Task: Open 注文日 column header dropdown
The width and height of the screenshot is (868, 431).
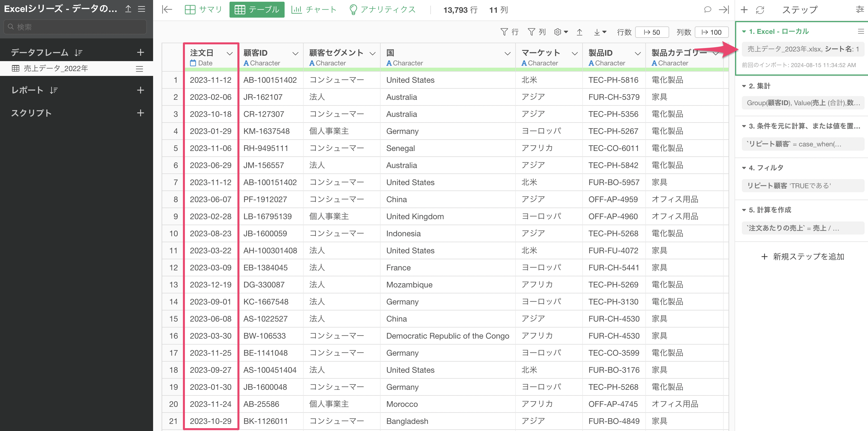Action: point(229,54)
